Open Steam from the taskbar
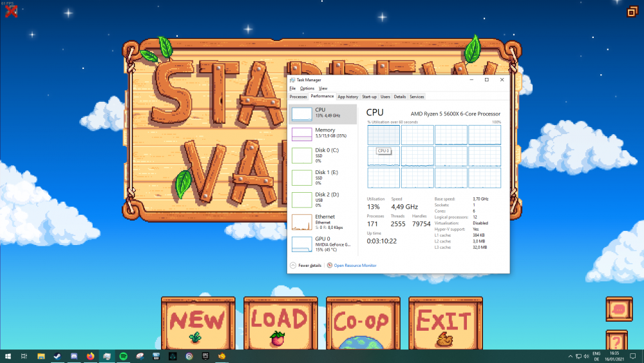The width and height of the screenshot is (644, 363). coord(57,356)
